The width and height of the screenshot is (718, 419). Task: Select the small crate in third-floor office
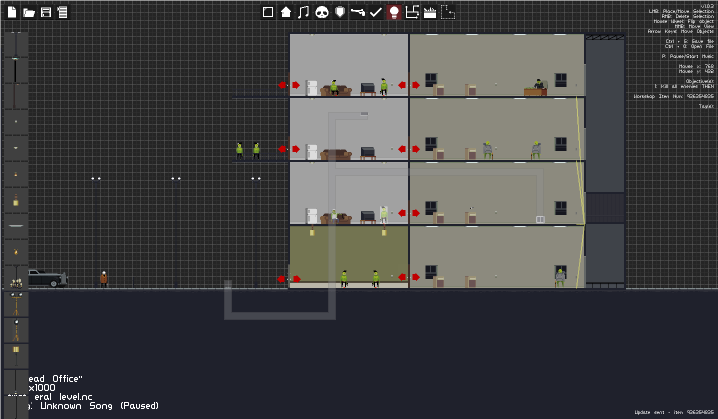click(540, 219)
